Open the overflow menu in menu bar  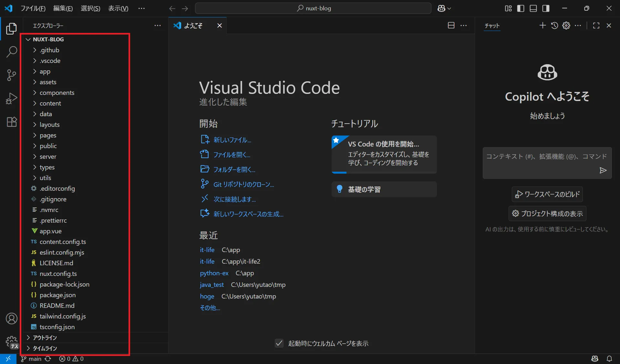141,8
